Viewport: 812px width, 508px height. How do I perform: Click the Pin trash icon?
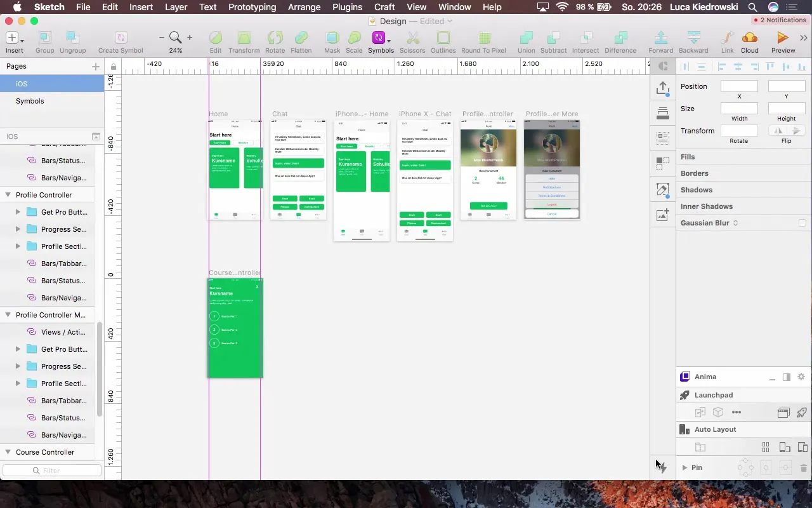[804, 468]
